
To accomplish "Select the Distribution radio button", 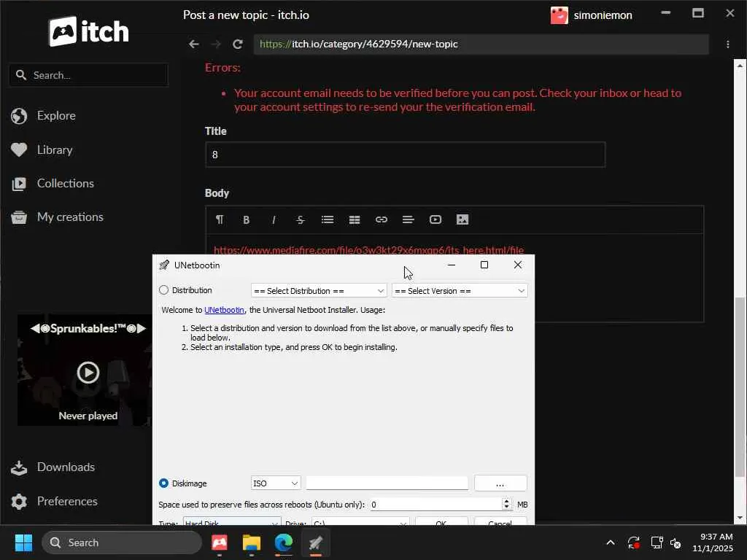I will point(164,290).
